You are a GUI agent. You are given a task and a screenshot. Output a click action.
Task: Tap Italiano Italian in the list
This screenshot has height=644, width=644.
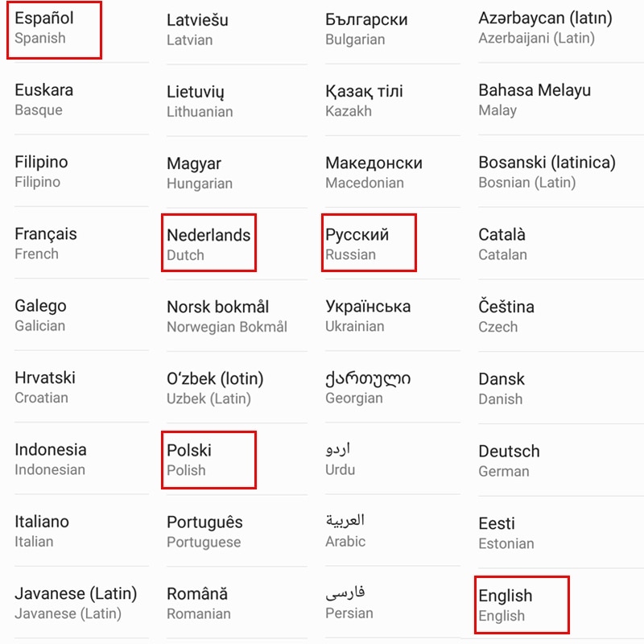point(81,530)
